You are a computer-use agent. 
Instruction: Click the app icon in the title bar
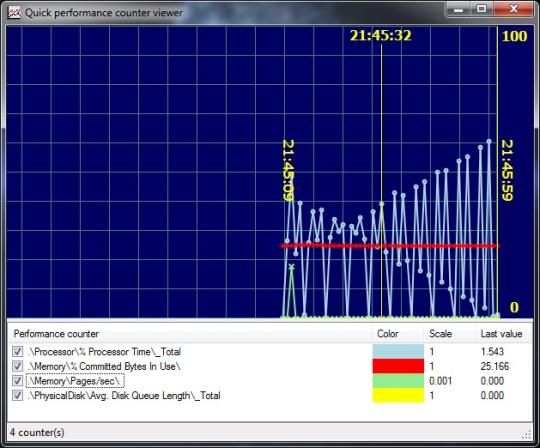[x=14, y=13]
